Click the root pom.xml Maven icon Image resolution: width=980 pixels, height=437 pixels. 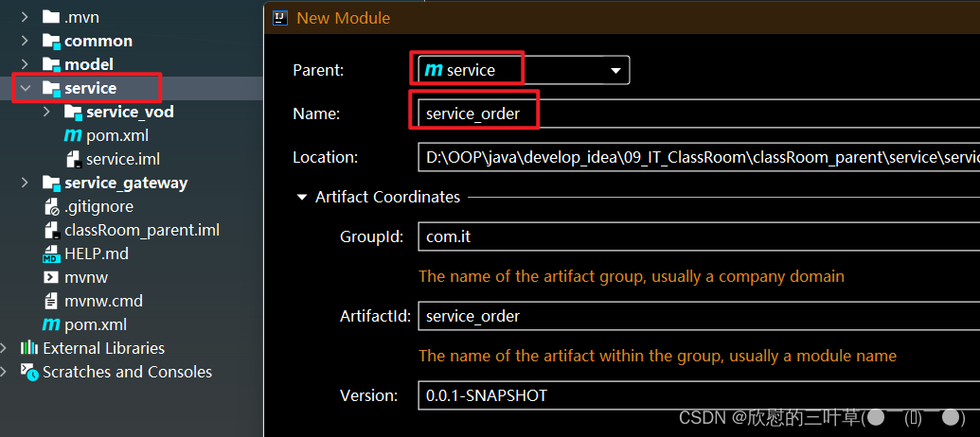coord(51,324)
